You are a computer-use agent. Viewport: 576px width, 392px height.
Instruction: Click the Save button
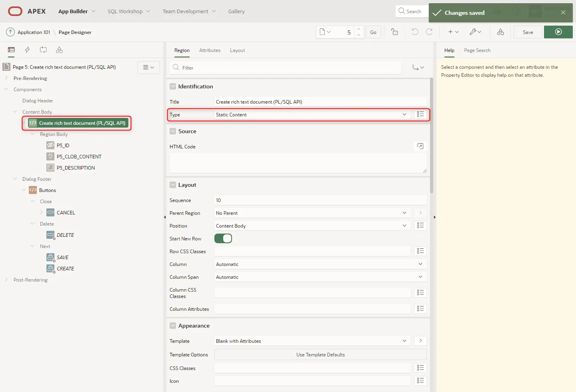[528, 32]
